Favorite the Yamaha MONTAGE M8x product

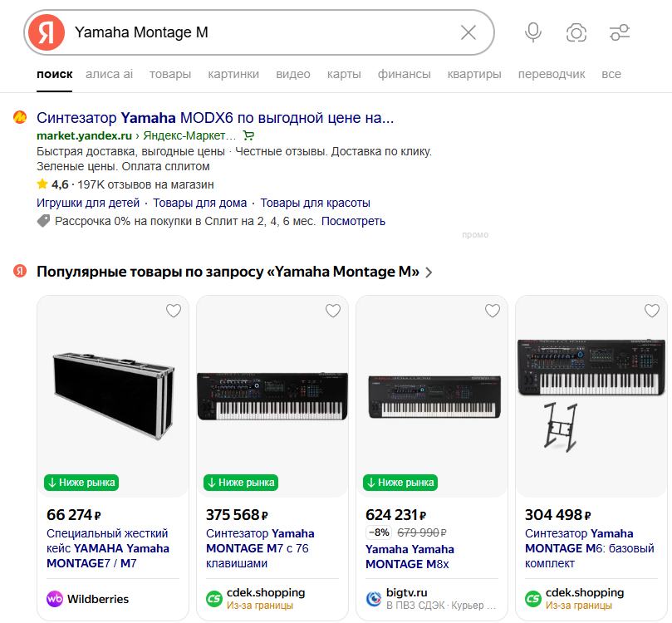[x=493, y=311]
